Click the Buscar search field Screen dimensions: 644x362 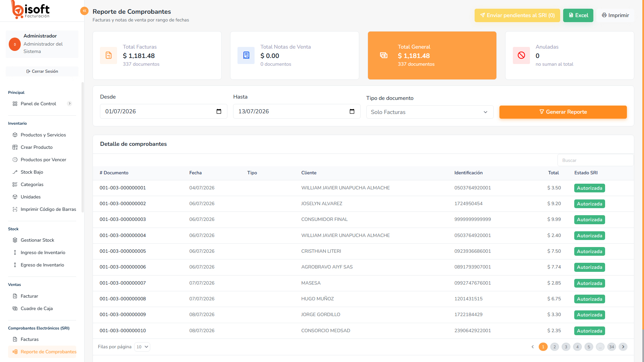tap(595, 160)
